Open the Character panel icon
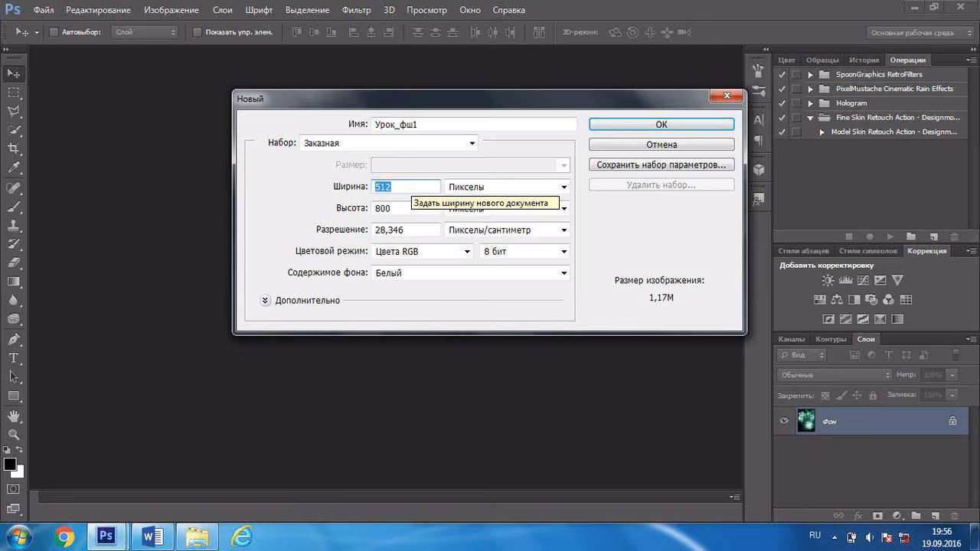This screenshot has height=551, width=980. (x=759, y=119)
